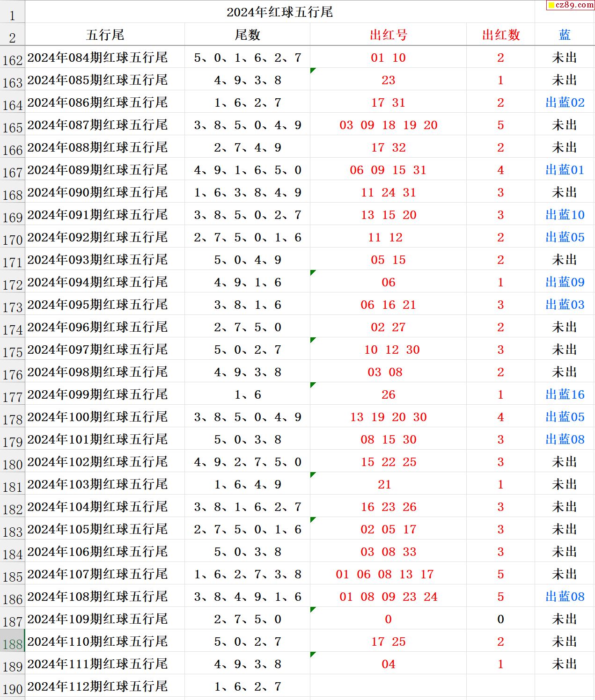Select red numbers cell 13 19 20 30
Screen dimensions: 595x700
click(388, 416)
